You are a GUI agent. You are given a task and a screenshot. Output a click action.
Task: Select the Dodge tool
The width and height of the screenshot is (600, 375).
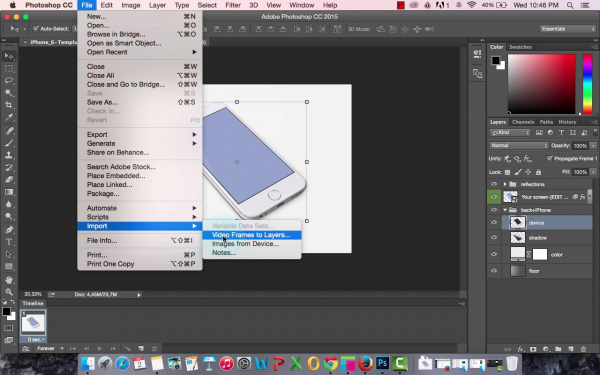(9, 217)
